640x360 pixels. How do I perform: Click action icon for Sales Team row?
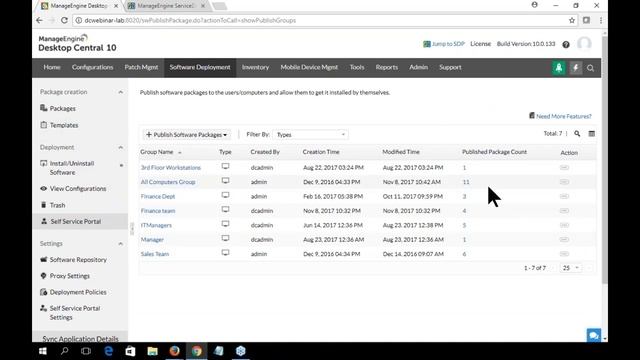(x=564, y=254)
